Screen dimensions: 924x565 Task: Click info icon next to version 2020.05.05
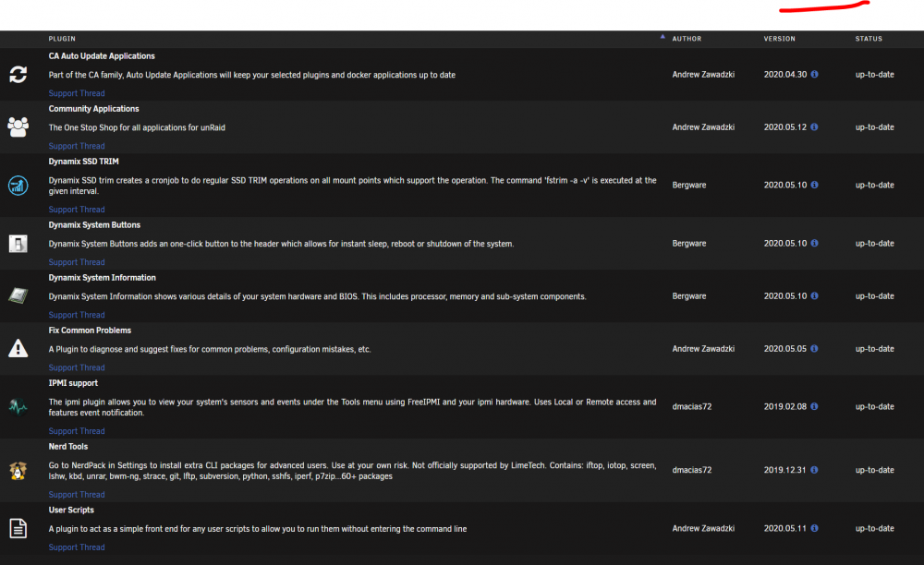pyautogui.click(x=814, y=348)
